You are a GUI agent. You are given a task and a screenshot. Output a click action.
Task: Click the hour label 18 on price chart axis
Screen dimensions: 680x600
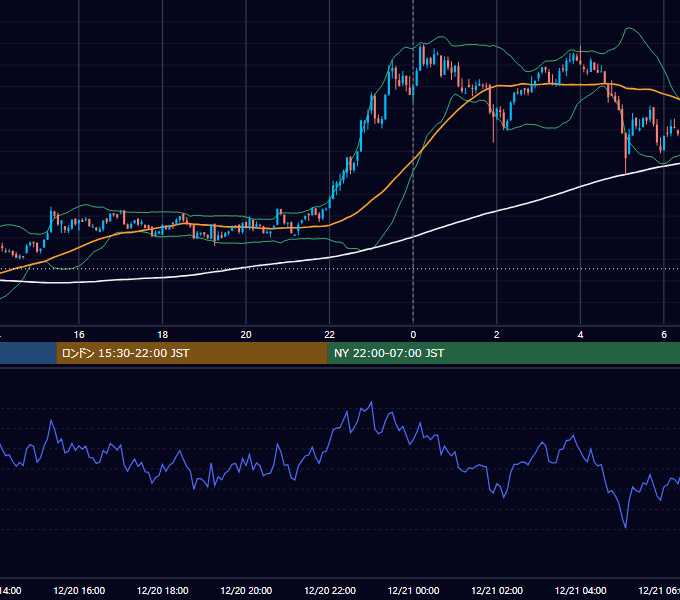tap(163, 335)
